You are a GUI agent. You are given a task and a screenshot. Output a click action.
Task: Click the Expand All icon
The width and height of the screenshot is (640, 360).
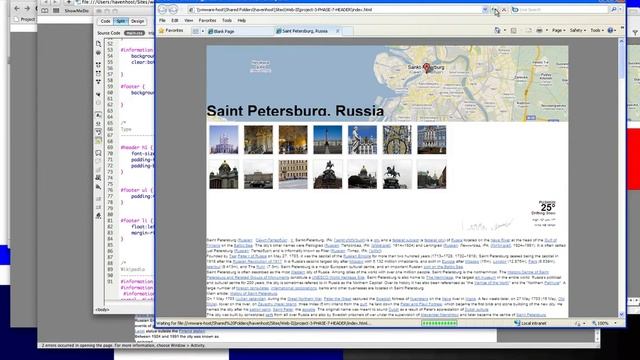(98, 82)
